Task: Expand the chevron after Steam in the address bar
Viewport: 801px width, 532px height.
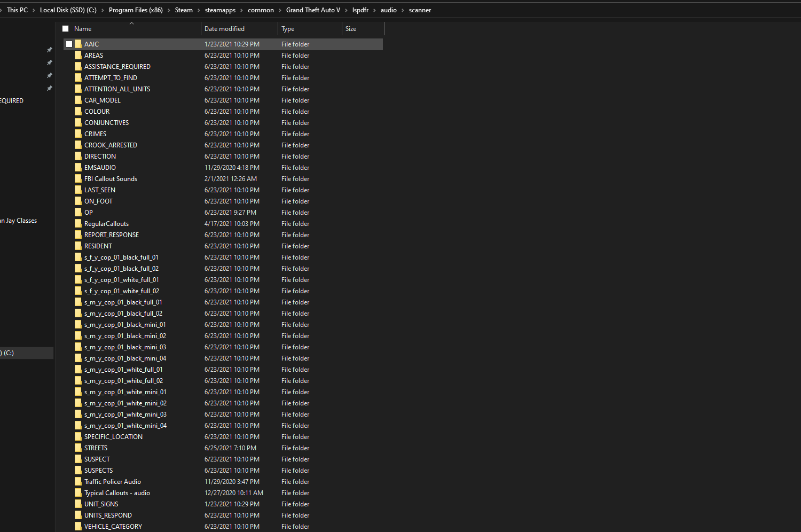Action: (199, 10)
